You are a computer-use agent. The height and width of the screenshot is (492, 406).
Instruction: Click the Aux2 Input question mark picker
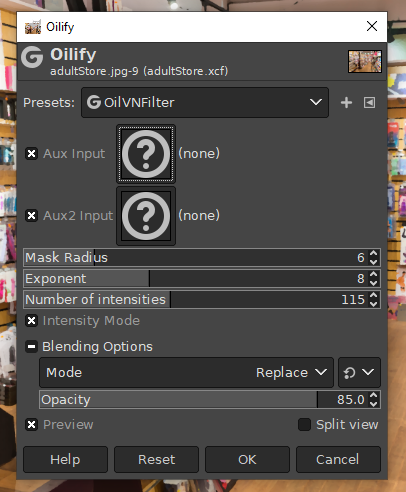146,216
